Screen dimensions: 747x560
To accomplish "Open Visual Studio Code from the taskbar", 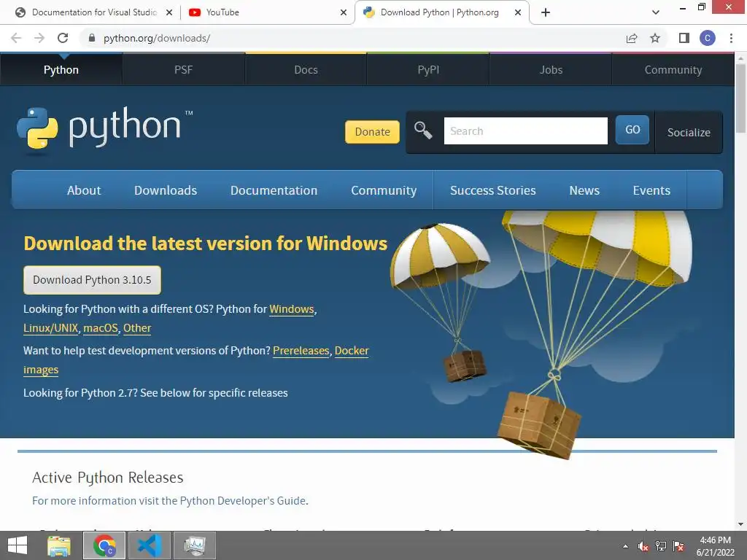I will 150,545.
